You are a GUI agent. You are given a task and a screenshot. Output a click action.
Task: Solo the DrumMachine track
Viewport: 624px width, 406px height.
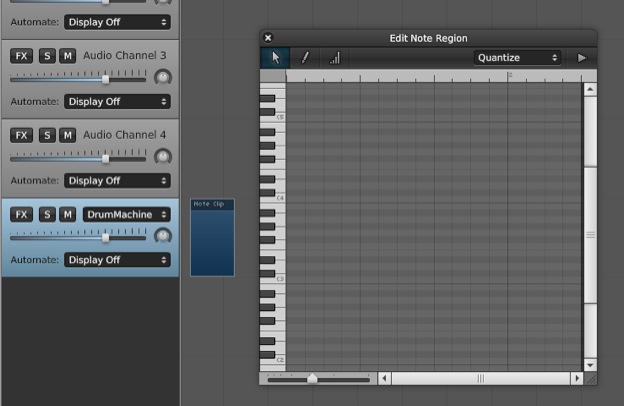[x=47, y=215]
